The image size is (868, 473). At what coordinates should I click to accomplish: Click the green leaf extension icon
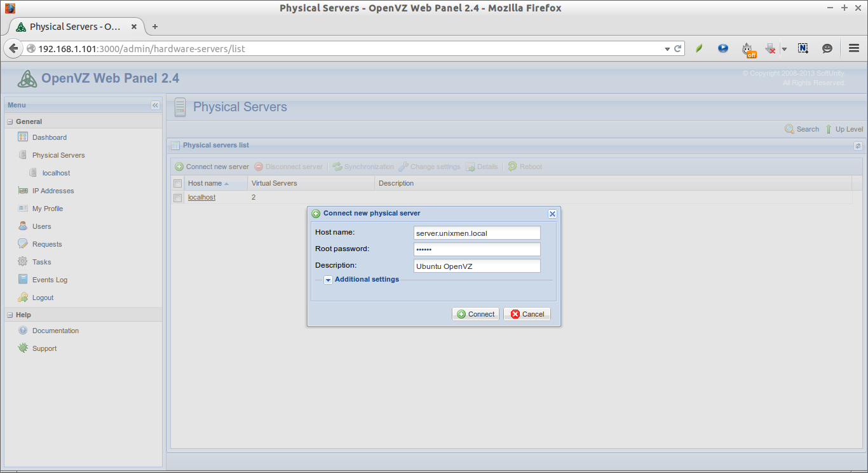[x=699, y=48]
